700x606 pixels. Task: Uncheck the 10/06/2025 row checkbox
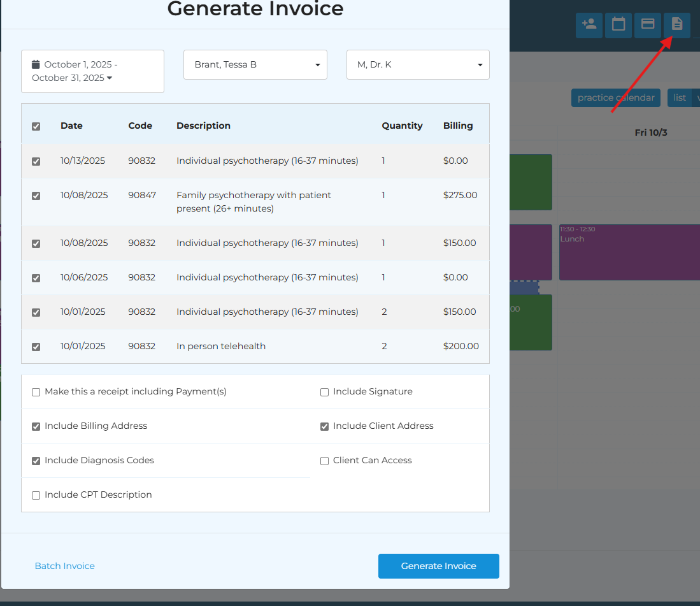(x=36, y=278)
